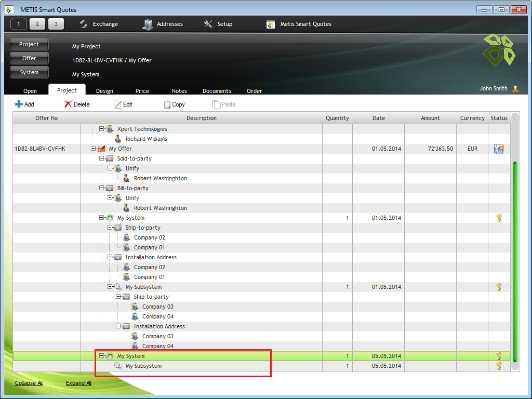
Task: Click amount 72'363.50
Action: tap(441, 149)
